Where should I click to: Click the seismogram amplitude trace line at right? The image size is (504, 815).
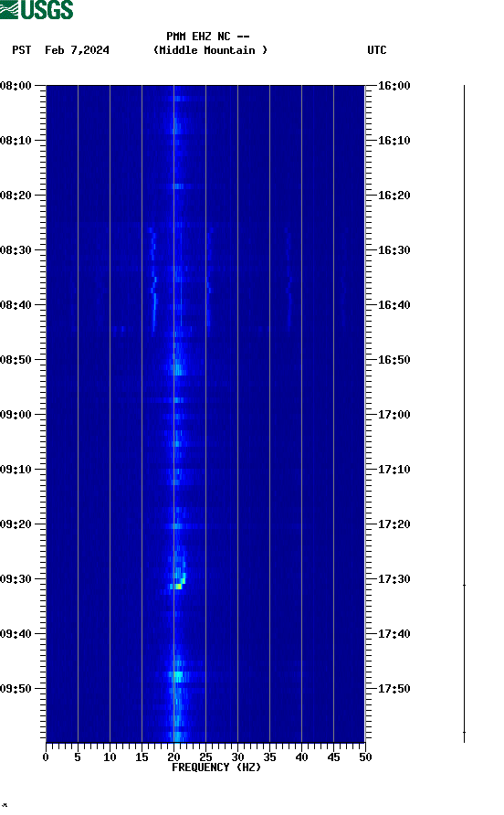(464, 414)
